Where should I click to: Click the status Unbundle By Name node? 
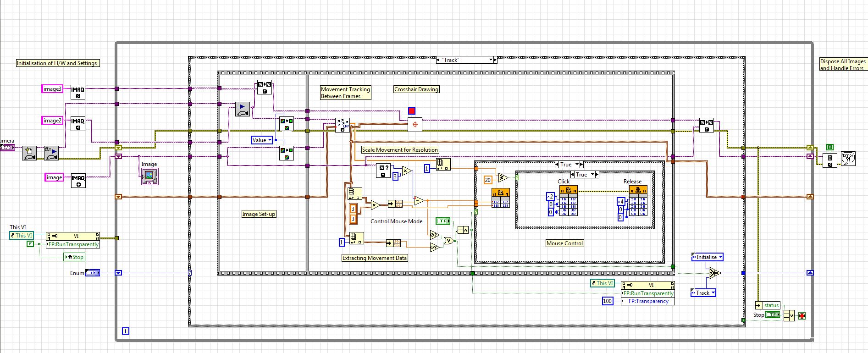coord(768,305)
